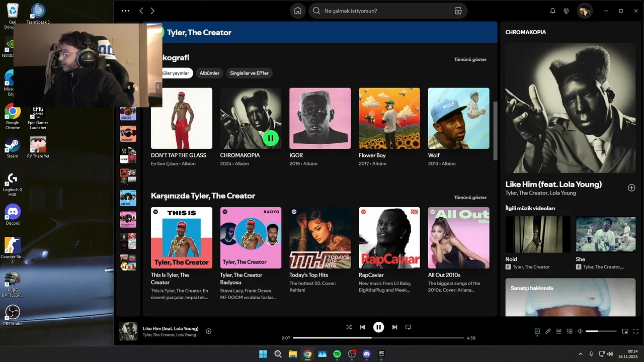The image size is (644, 362).
Task: Open 'Like Him (feat. Lola Young)' in player bar
Action: pos(171,328)
